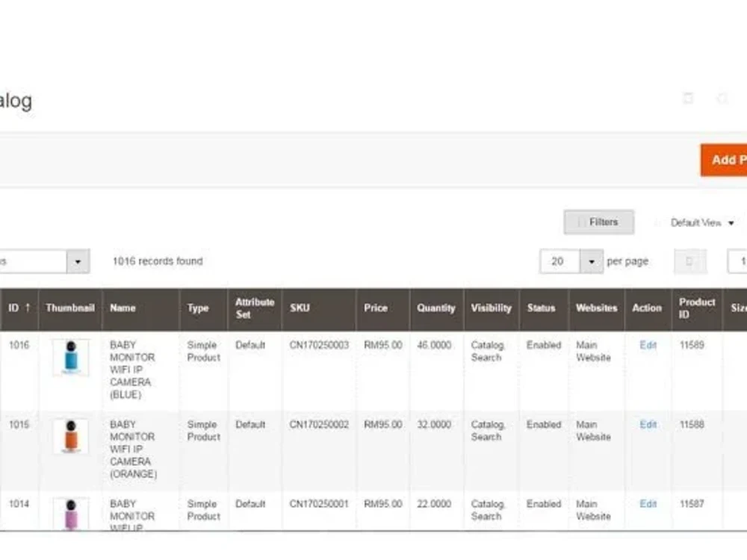Click Edit link for product 1014

coord(648,504)
